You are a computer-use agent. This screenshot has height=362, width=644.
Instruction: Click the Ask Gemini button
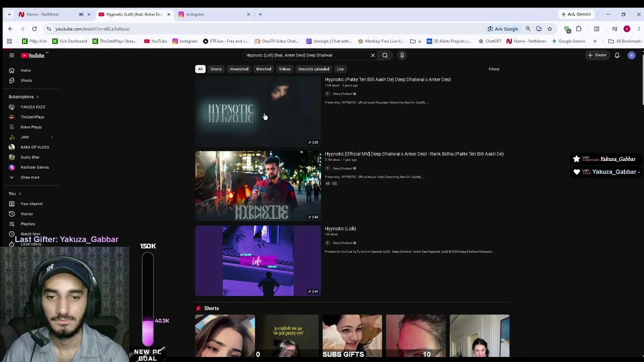tap(576, 14)
